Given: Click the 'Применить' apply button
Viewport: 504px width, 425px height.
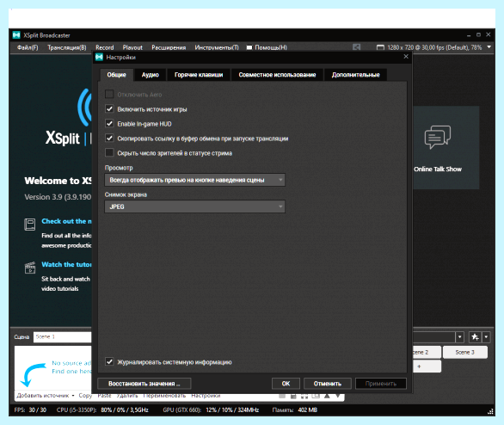Looking at the screenshot, I should click(x=381, y=384).
